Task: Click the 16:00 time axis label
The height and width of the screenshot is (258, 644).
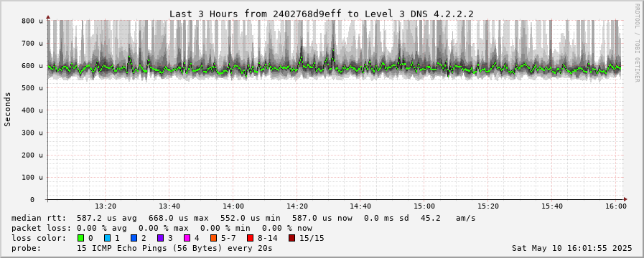Action: [616, 206]
